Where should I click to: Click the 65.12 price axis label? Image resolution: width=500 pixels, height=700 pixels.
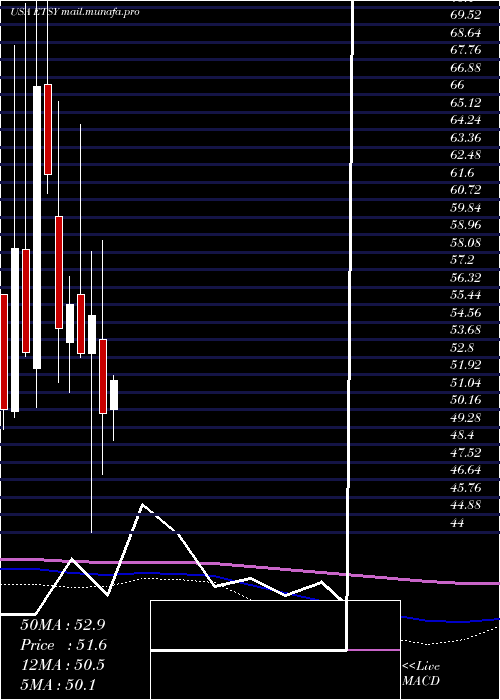pos(466,102)
